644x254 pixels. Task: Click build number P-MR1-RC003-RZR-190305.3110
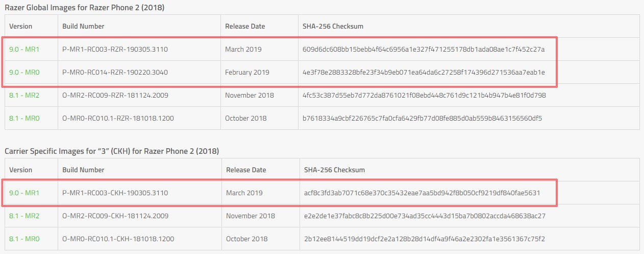coord(115,50)
